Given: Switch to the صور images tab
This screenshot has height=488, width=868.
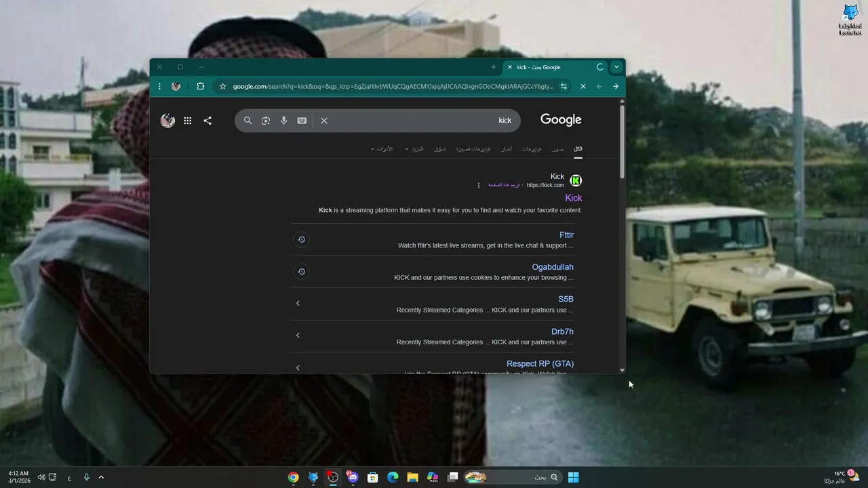Looking at the screenshot, I should (557, 149).
